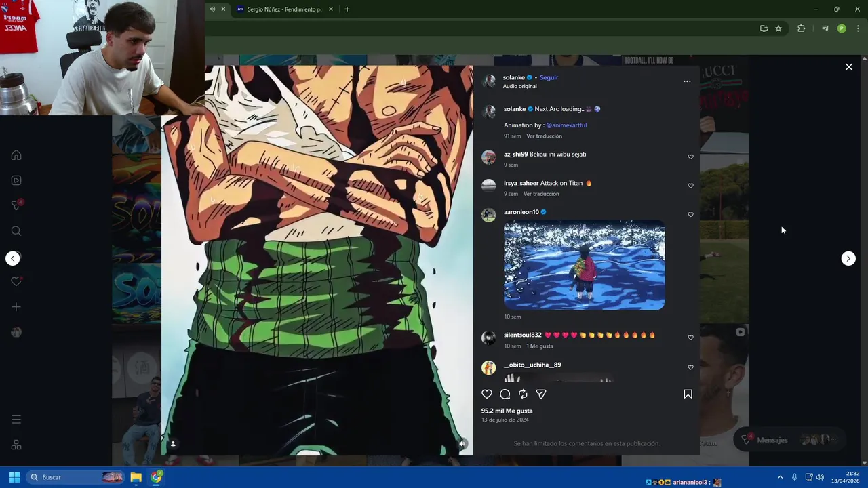868x488 pixels.
Task: Open @animexartful mention link
Action: [566, 125]
